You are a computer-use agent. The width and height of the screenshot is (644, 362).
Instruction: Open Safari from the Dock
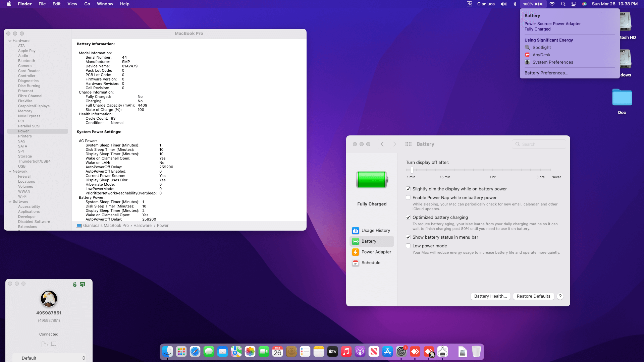pyautogui.click(x=195, y=352)
